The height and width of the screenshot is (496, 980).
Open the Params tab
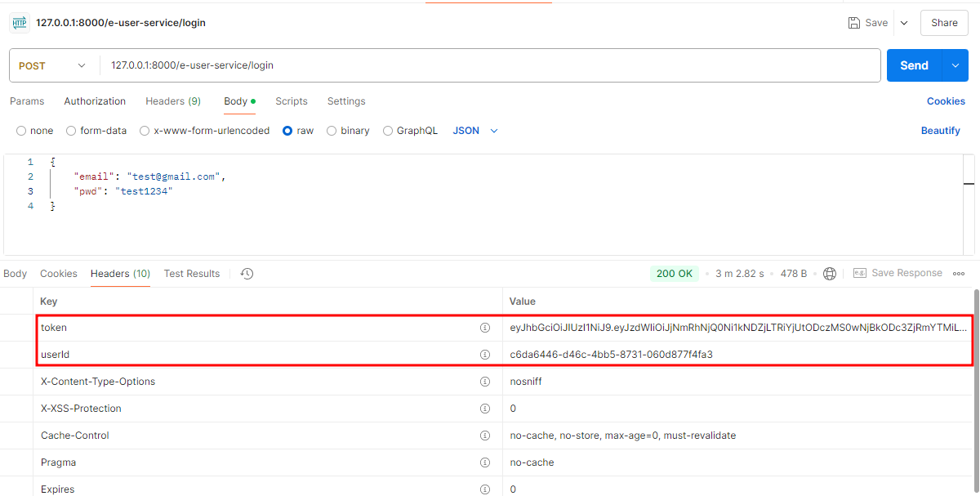pos(27,101)
